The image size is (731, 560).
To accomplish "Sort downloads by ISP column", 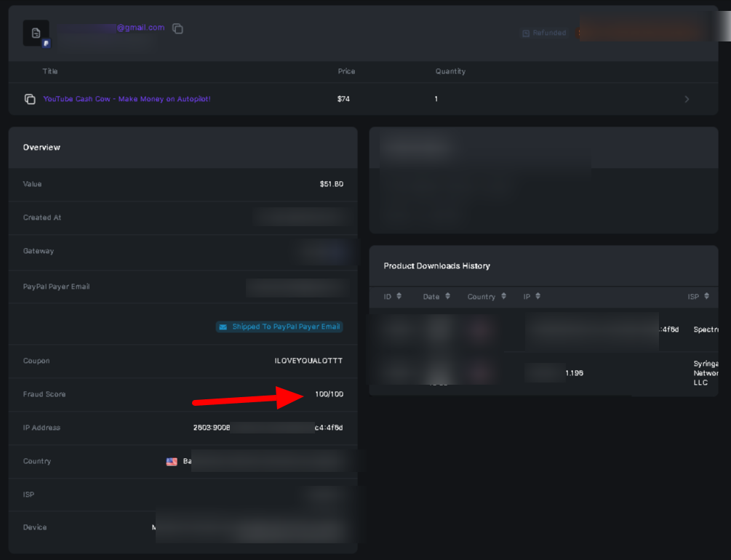I will (707, 296).
